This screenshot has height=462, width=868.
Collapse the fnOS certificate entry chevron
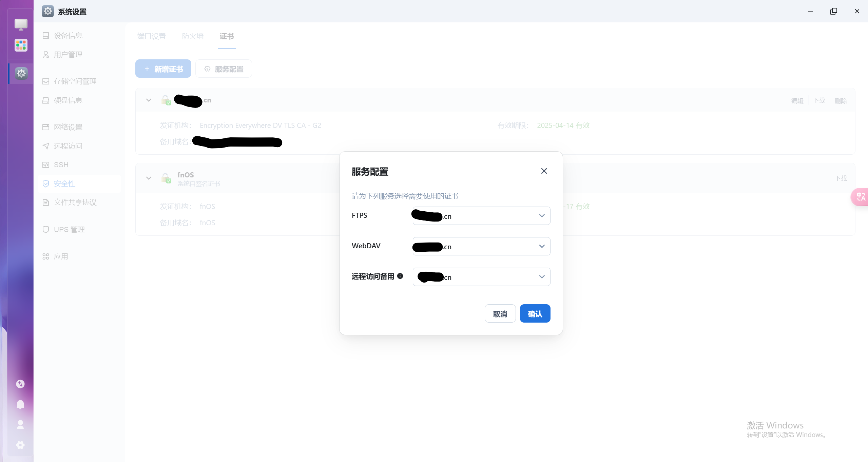[149, 178]
